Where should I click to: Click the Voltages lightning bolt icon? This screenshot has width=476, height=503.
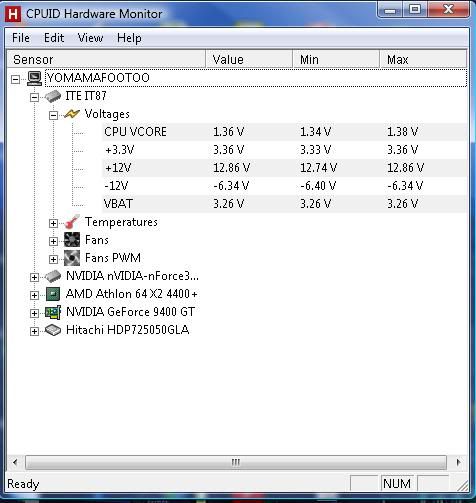click(x=72, y=114)
